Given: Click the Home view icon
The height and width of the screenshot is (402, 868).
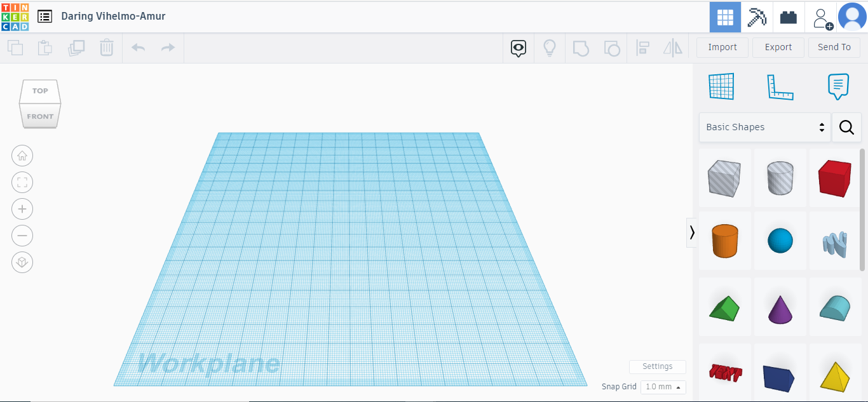Looking at the screenshot, I should coord(22,156).
